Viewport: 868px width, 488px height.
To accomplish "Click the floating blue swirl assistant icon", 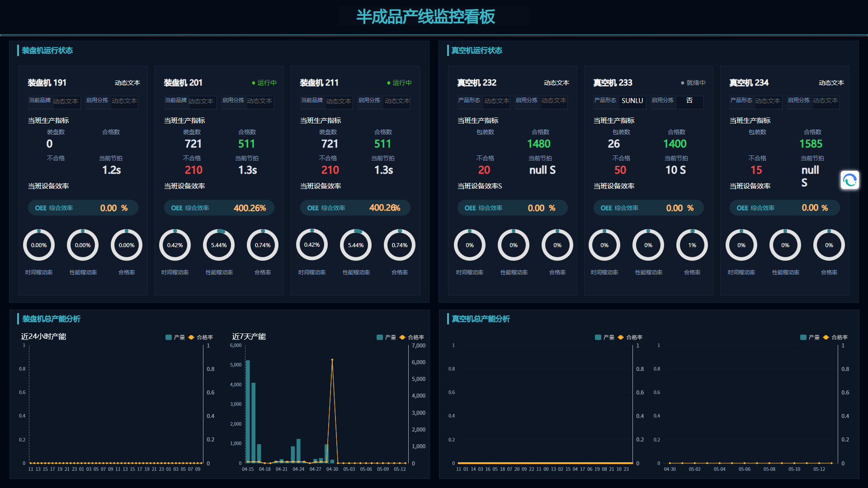I will (x=849, y=180).
